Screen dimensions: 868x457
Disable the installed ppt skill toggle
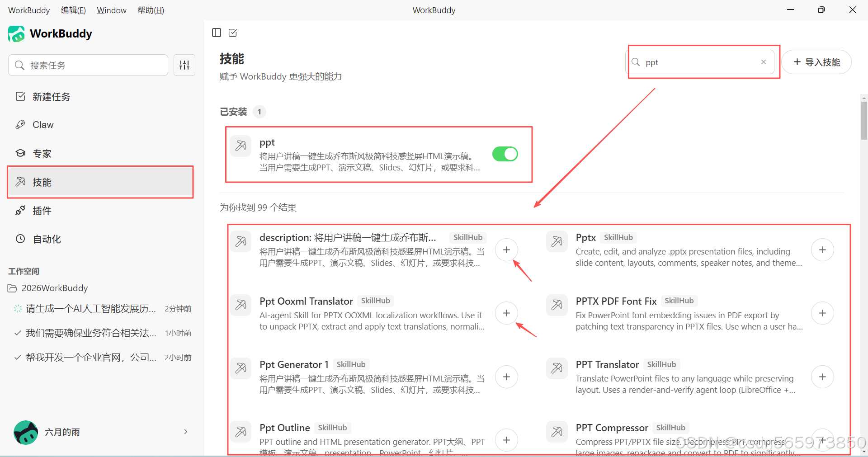(x=505, y=154)
